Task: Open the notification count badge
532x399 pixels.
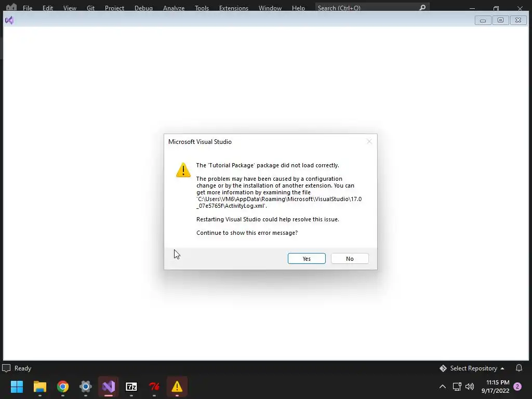Action: coord(517,387)
